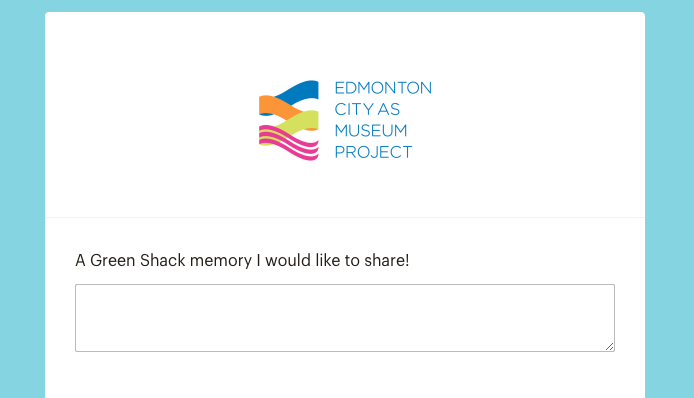Image resolution: width=694 pixels, height=398 pixels.
Task: Click the divider line below the logo header
Action: pyautogui.click(x=345, y=217)
